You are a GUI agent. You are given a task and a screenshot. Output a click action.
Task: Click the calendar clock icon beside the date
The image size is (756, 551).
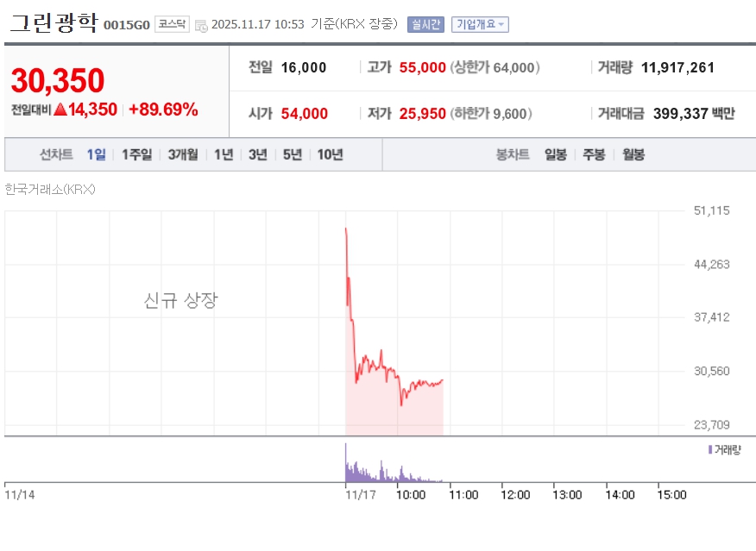coord(201,25)
